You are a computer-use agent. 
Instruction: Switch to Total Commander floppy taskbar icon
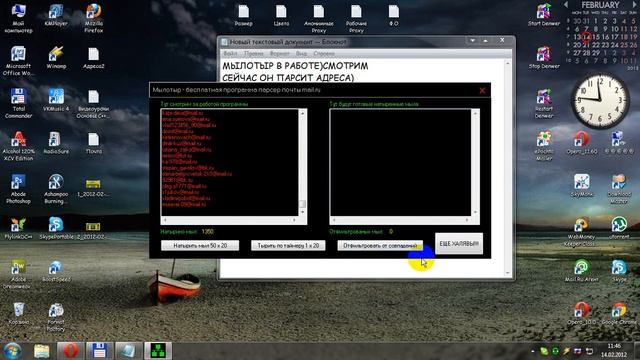coord(99,351)
